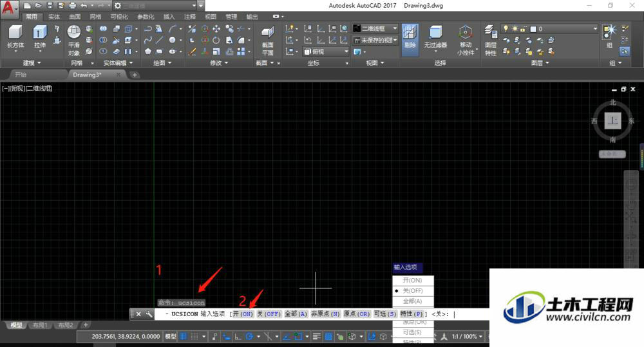Viewport: 644px width, 347px height.
Task: Click the Move tool in 修改 panel
Action: click(216, 29)
